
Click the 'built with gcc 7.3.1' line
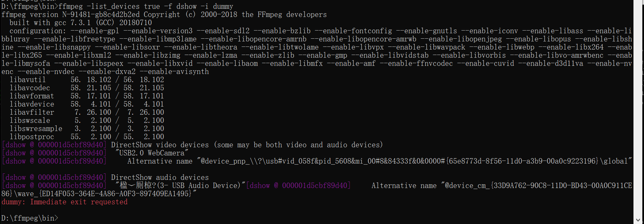(81, 23)
